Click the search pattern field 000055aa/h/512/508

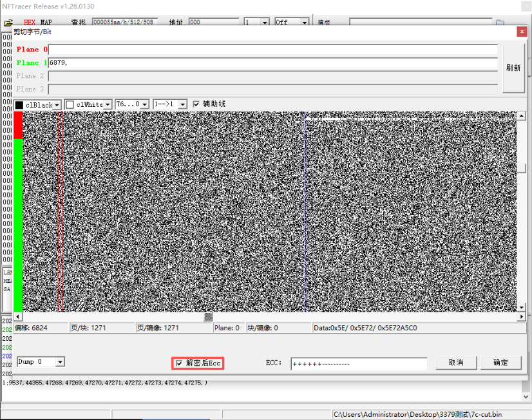(125, 22)
